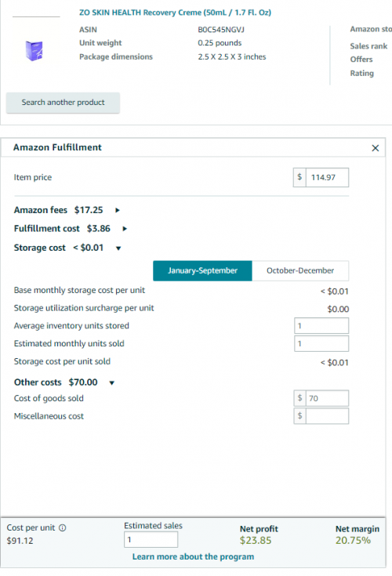This screenshot has width=392, height=576.
Task: Click the Cost of goods sold field
Action: pos(327,398)
